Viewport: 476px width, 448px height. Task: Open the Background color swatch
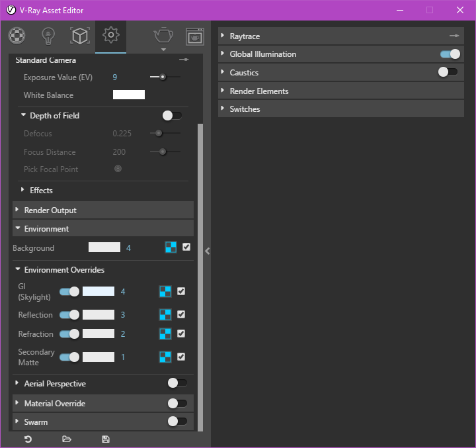click(x=104, y=247)
